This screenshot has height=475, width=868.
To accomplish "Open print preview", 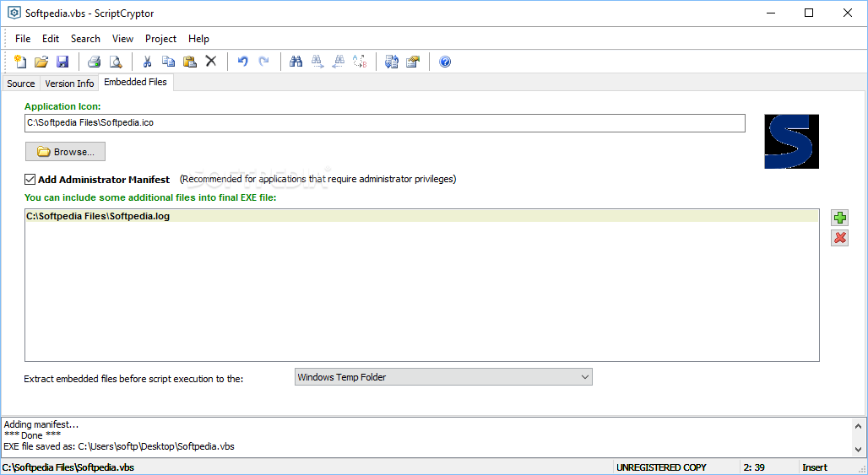I will tap(115, 62).
